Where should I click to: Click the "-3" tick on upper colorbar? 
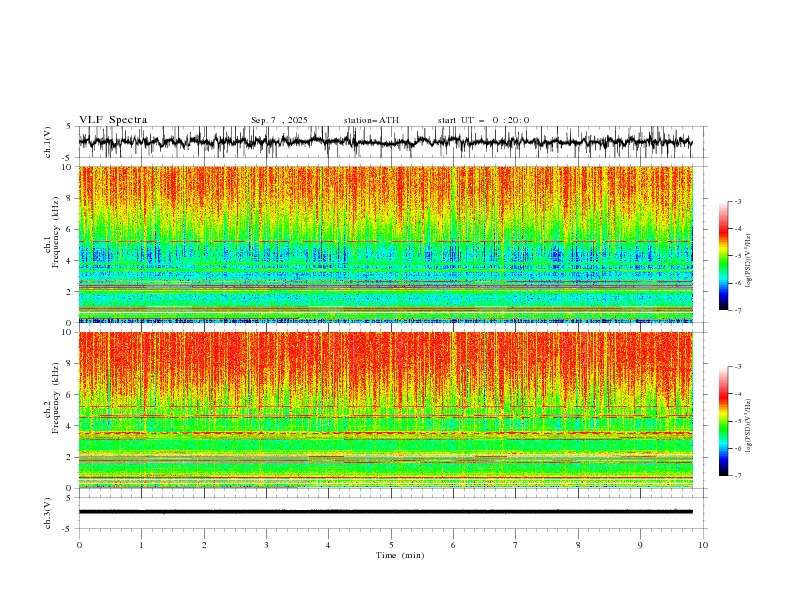(x=737, y=201)
